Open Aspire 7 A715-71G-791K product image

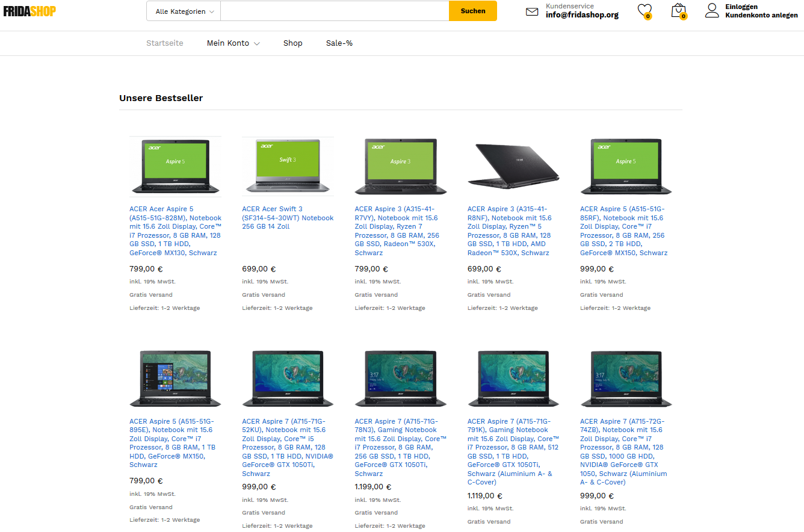pos(513,379)
